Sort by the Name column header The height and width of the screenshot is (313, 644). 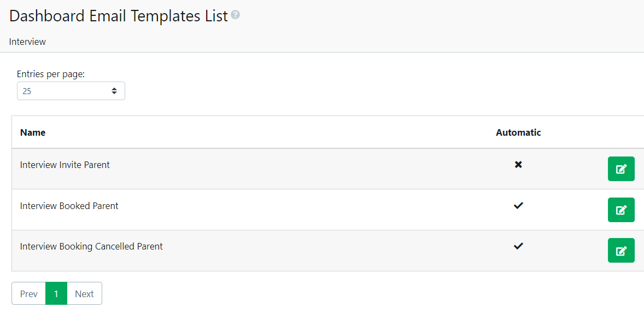33,132
